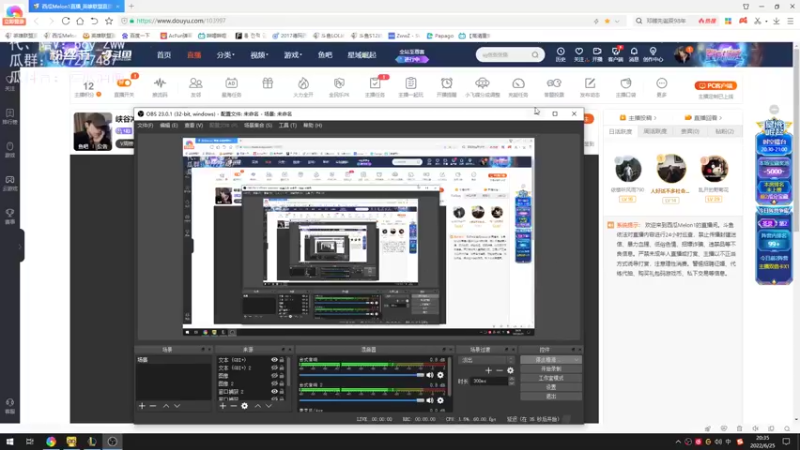Open 分类 dropdown in Douyu nav

[225, 55]
